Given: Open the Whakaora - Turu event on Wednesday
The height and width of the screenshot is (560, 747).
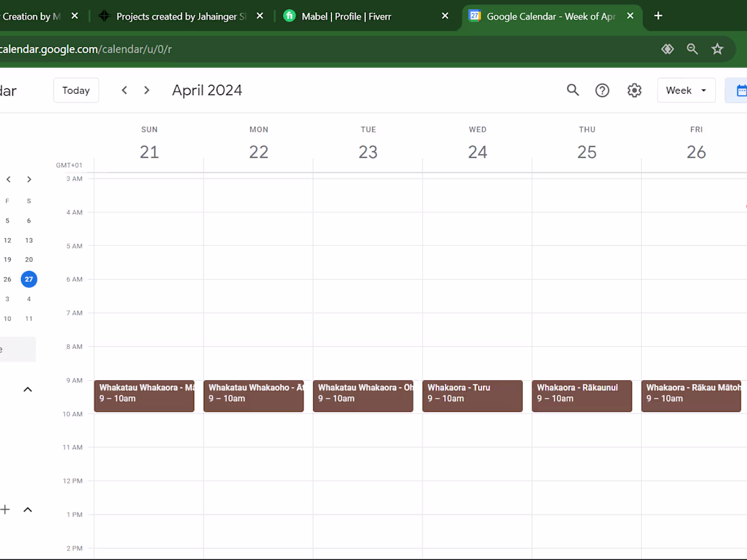Looking at the screenshot, I should point(472,396).
